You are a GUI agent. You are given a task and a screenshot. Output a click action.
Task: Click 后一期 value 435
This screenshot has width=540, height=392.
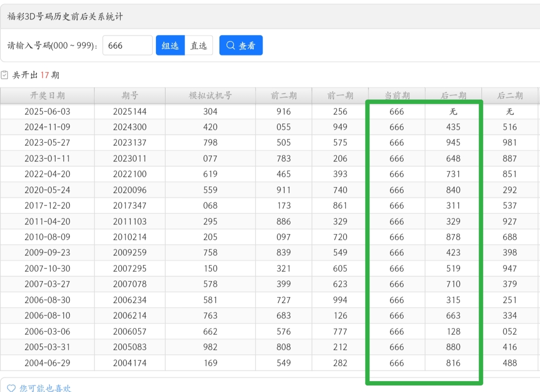(453, 127)
